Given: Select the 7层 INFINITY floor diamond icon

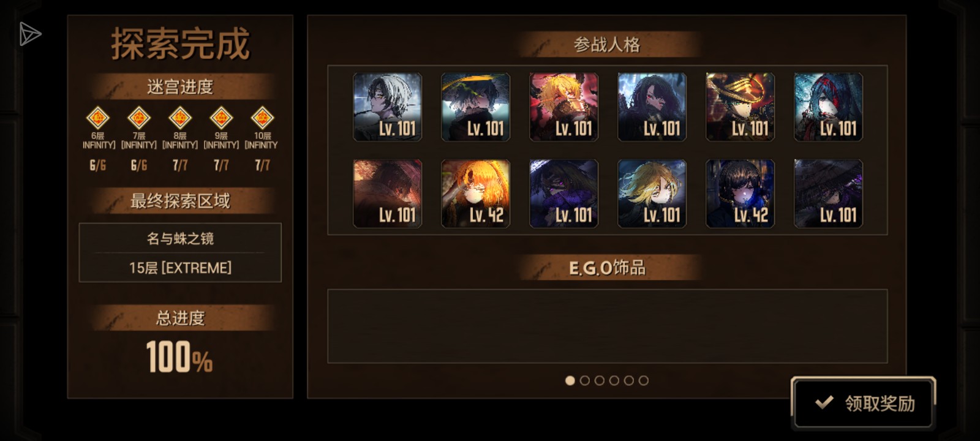Looking at the screenshot, I should (139, 118).
